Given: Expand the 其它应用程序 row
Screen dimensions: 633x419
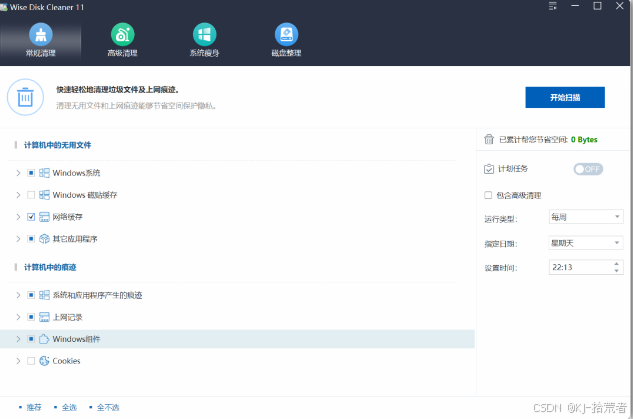Looking at the screenshot, I should (18, 239).
